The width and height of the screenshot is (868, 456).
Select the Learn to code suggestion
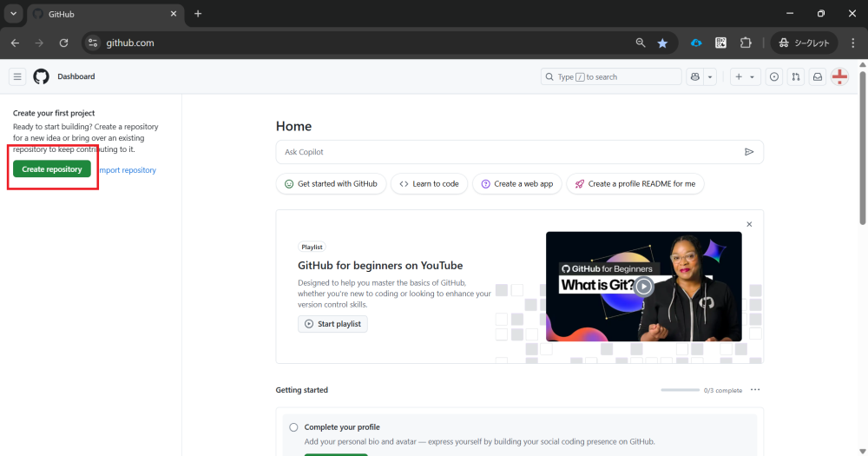click(429, 184)
